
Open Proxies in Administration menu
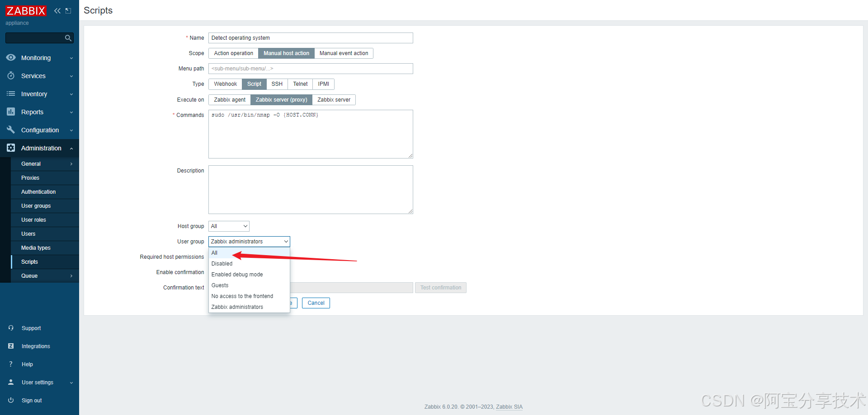click(45, 178)
